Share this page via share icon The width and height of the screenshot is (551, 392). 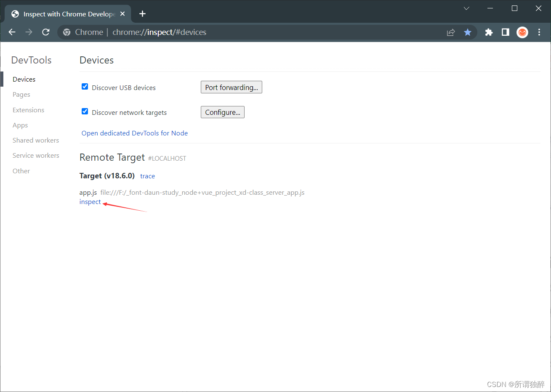pyautogui.click(x=451, y=32)
